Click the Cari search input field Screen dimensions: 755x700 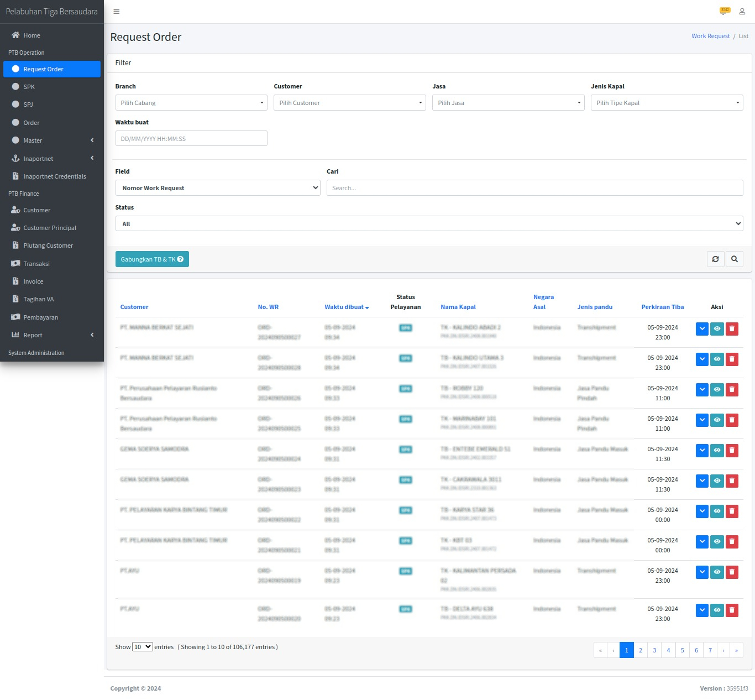[x=534, y=188]
